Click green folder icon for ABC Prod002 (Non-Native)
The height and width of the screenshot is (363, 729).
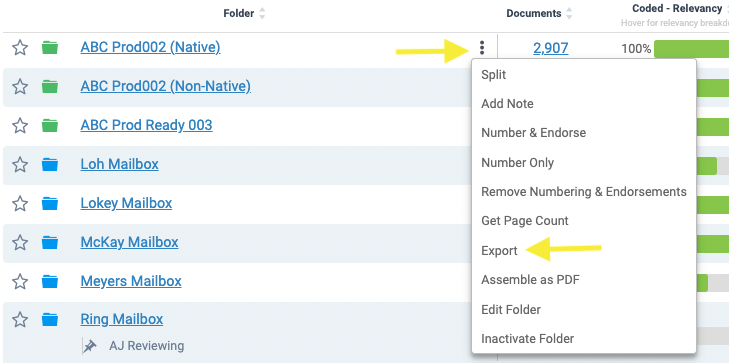[50, 86]
